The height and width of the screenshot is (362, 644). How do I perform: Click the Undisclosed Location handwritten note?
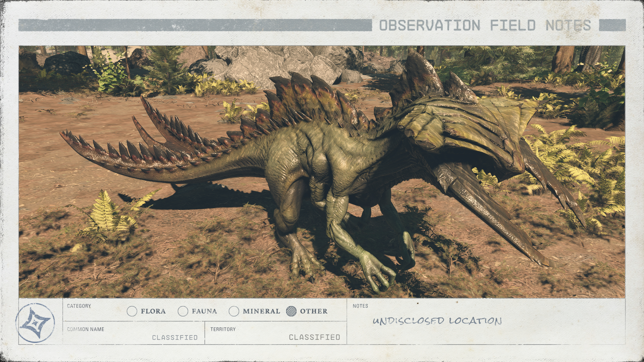(437, 321)
